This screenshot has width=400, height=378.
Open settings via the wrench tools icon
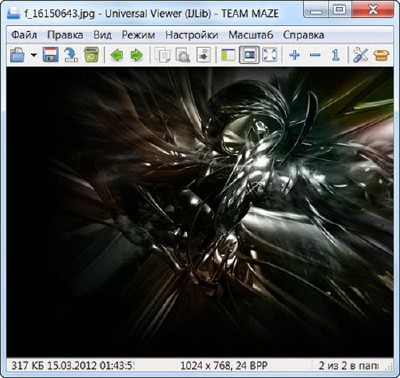point(360,55)
